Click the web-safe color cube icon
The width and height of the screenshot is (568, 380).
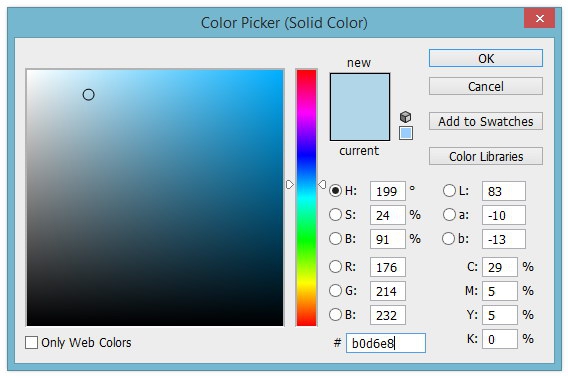(405, 117)
